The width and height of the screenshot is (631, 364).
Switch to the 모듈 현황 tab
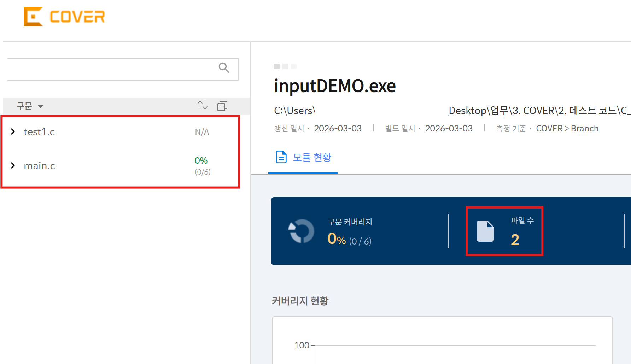pos(303,157)
